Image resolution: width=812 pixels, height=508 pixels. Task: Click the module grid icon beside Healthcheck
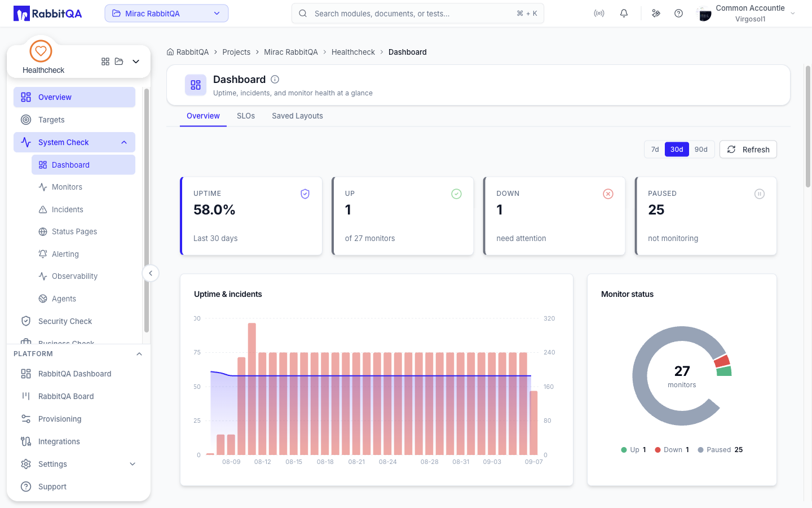coord(105,62)
